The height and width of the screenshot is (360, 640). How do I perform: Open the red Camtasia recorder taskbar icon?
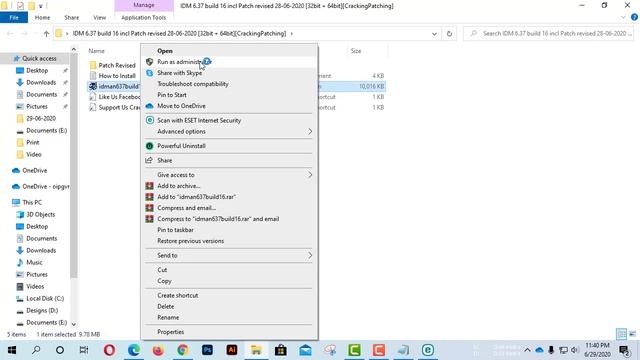click(x=379, y=350)
